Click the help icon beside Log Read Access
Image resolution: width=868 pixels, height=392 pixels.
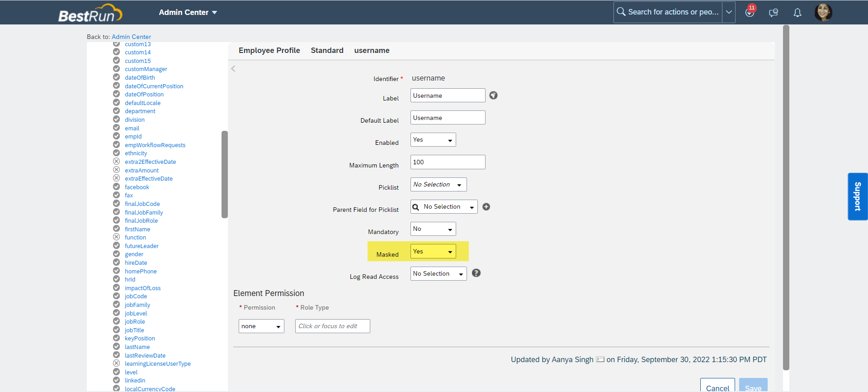476,273
